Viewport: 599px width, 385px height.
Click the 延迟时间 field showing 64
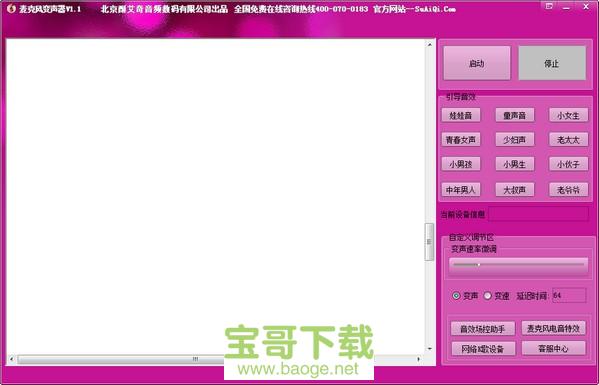pos(569,295)
